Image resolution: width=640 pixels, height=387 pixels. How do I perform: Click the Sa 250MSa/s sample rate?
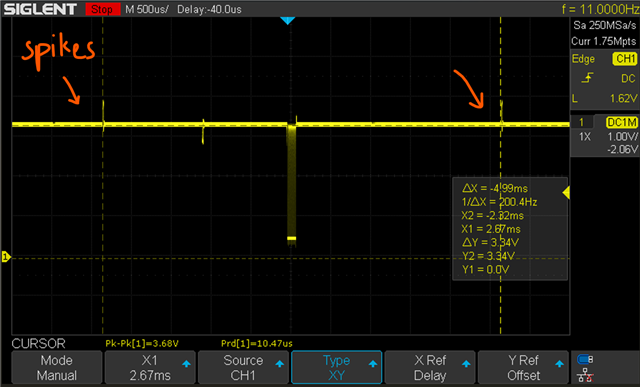point(604,25)
